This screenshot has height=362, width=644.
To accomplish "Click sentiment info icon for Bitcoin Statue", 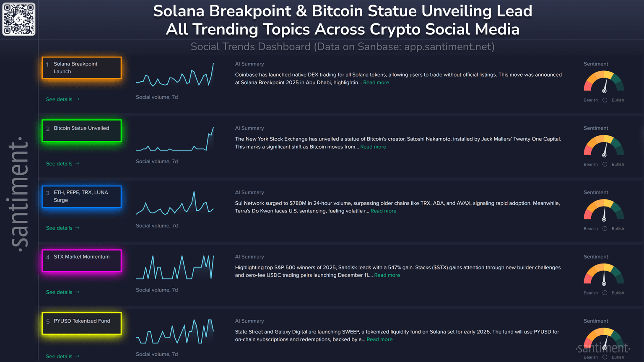I will 605,164.
